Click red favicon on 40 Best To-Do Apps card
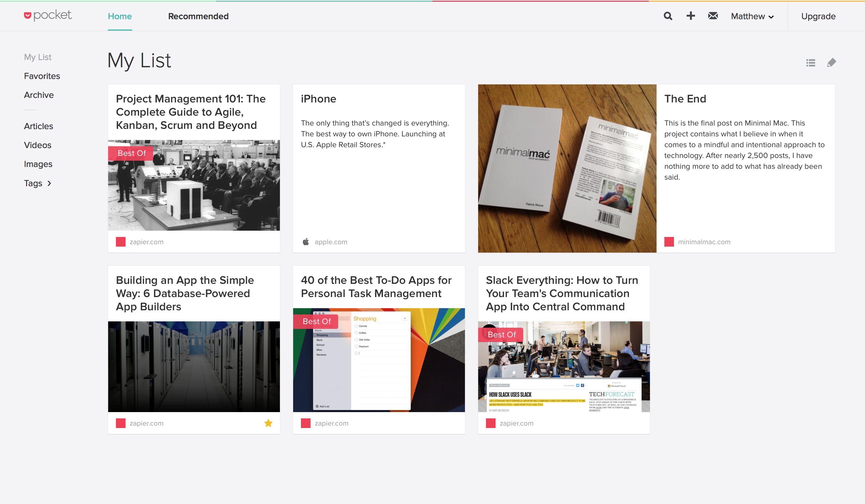 point(305,423)
